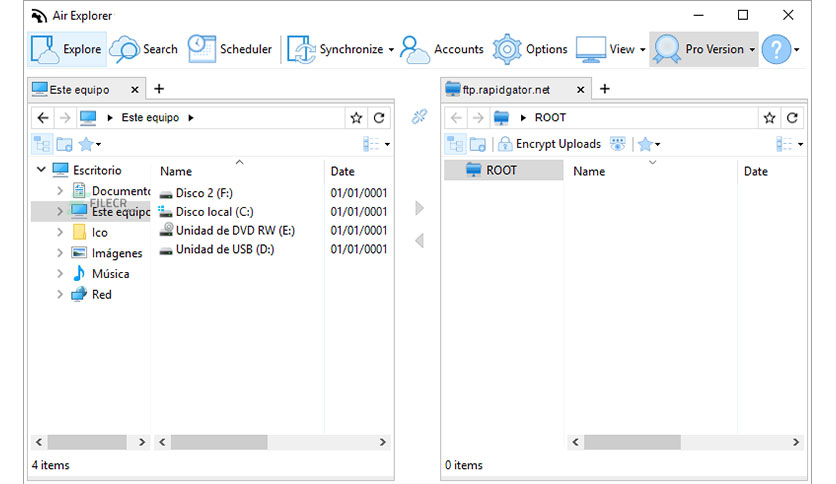The width and height of the screenshot is (836, 484).
Task: Change view mode in right pane
Action: click(790, 144)
